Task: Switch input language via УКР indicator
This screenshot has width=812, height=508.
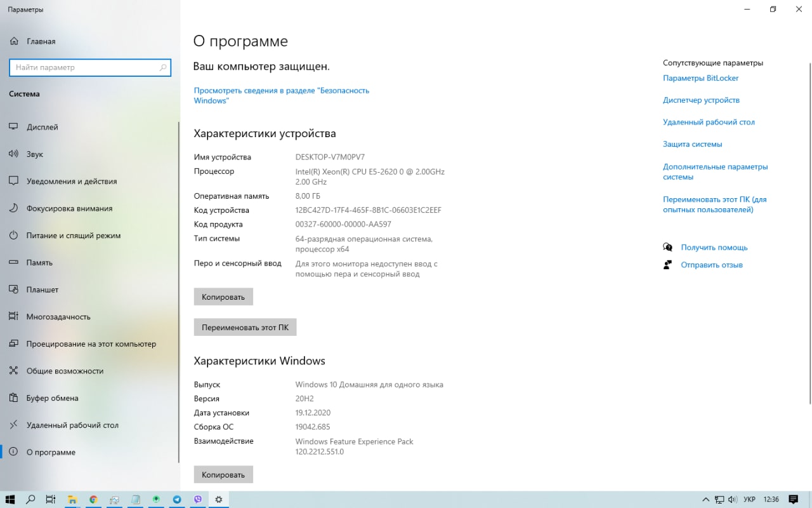Action: pos(749,499)
